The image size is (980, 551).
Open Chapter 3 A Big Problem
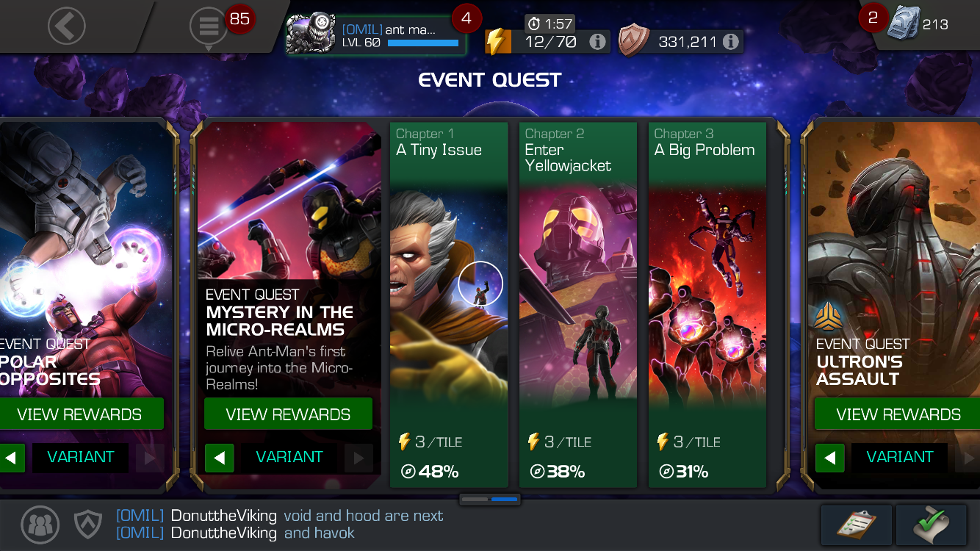pos(707,304)
